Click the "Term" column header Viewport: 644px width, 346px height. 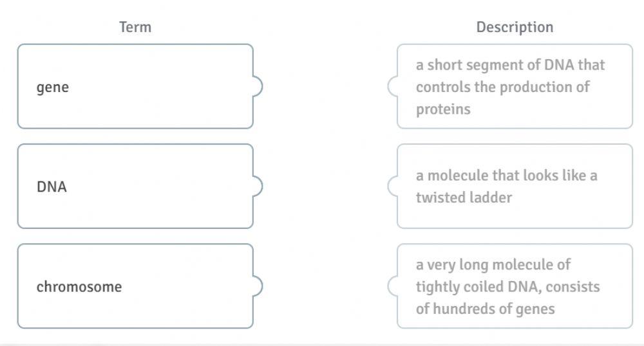[x=135, y=27]
